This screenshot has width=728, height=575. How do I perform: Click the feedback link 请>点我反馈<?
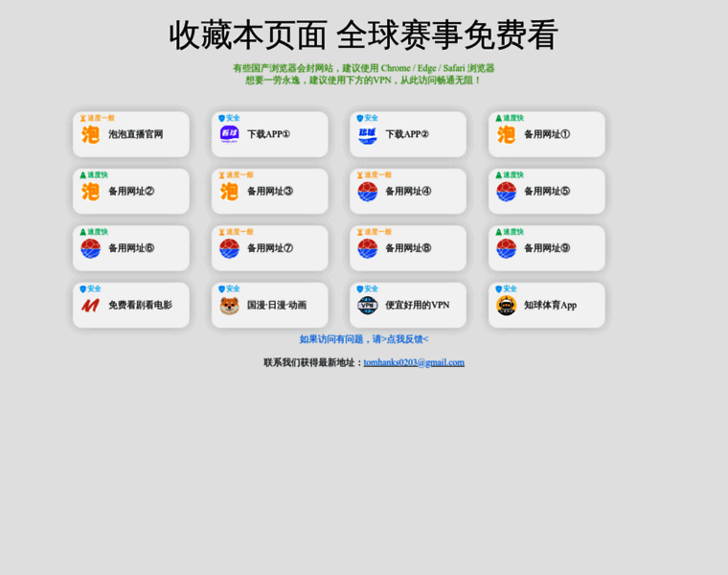[x=400, y=339]
